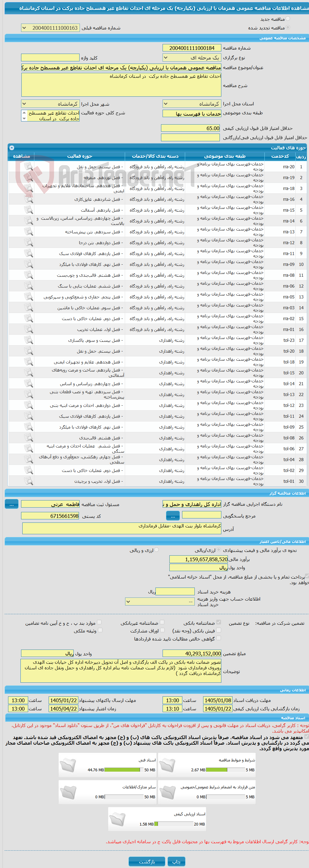Open the شرایط و ضوابط مناقصه folder icon
The width and height of the screenshot is (309, 868).
pos(167,764)
